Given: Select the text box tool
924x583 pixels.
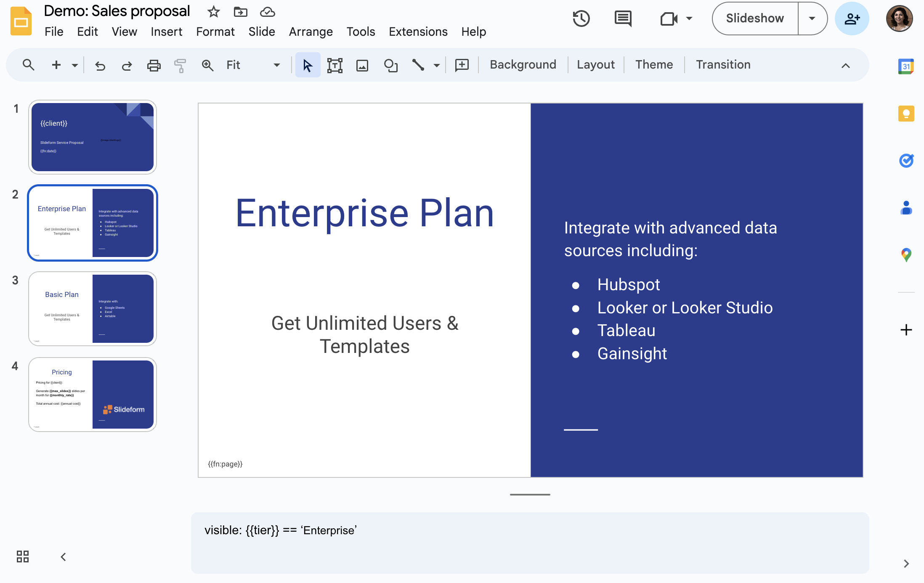Looking at the screenshot, I should 335,65.
